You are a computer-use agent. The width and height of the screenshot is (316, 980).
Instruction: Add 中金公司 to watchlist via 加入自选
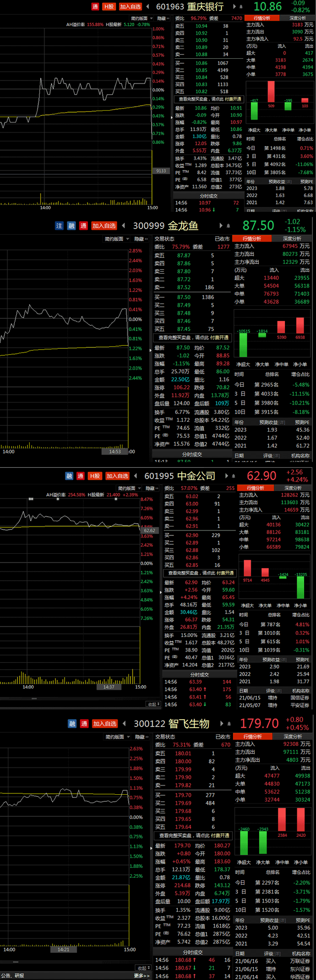[x=118, y=476]
